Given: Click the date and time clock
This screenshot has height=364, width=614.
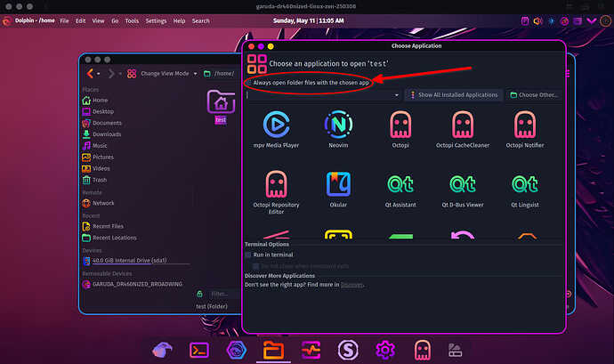Looking at the screenshot, I should coord(308,20).
